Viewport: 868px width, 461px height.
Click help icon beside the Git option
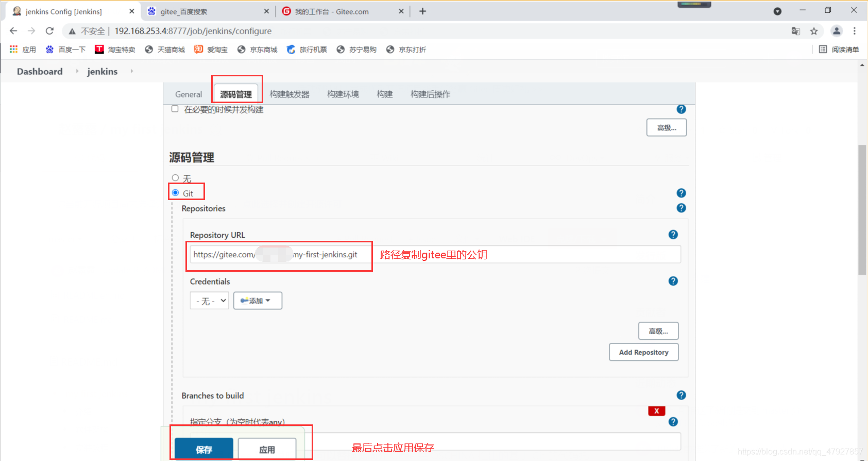[681, 193]
